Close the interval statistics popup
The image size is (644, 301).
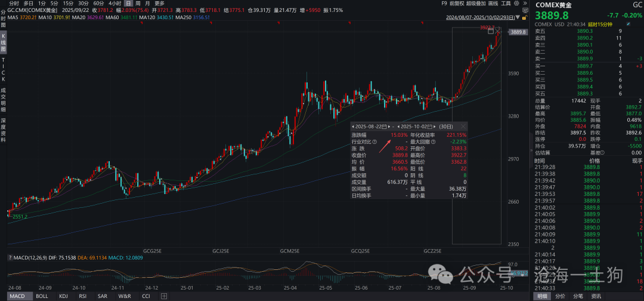[463, 127]
